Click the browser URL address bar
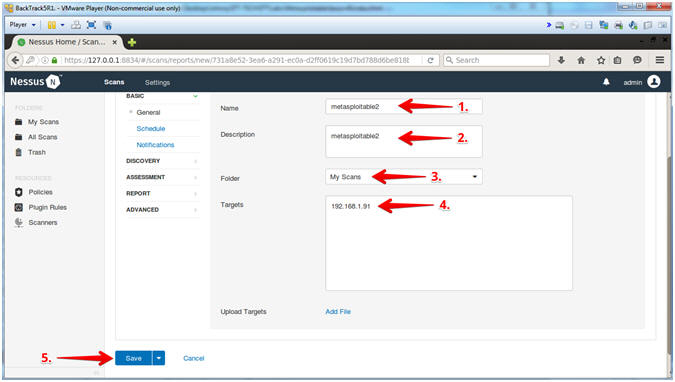 [x=236, y=60]
